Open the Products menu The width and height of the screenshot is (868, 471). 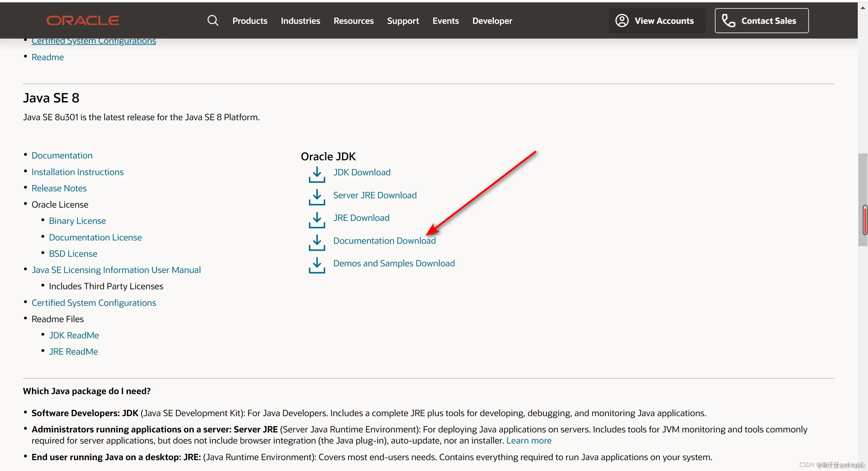pyautogui.click(x=250, y=21)
